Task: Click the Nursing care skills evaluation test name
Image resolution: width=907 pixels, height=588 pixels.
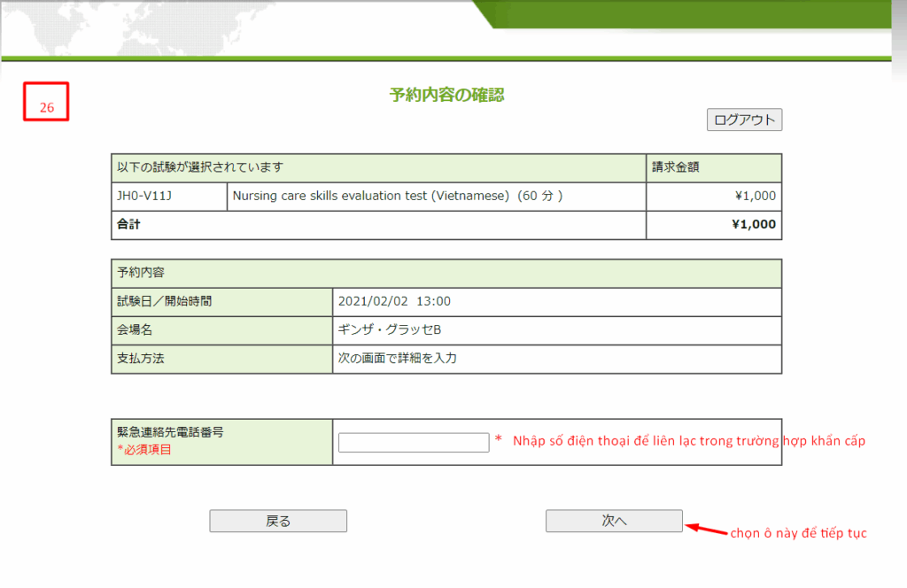Action: click(398, 197)
